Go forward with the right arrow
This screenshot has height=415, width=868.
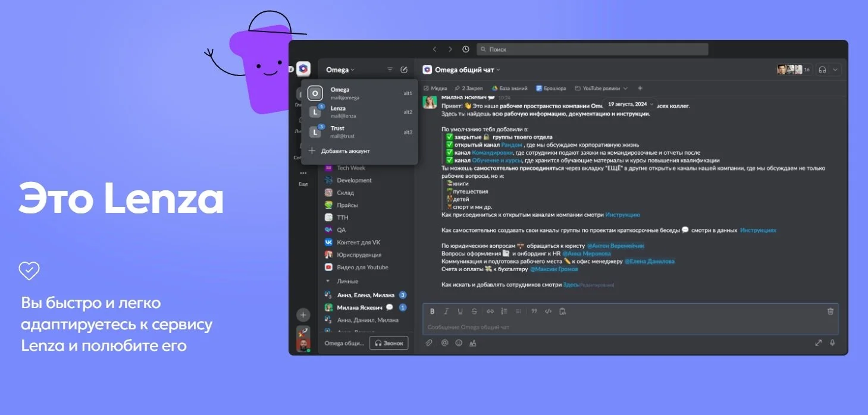click(450, 49)
